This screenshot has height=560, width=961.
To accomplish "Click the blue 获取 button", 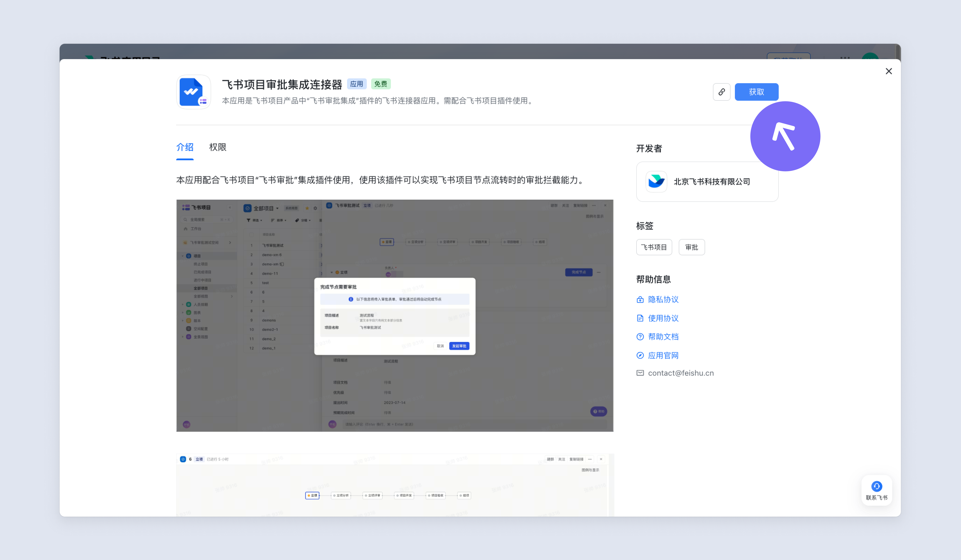I will click(756, 92).
